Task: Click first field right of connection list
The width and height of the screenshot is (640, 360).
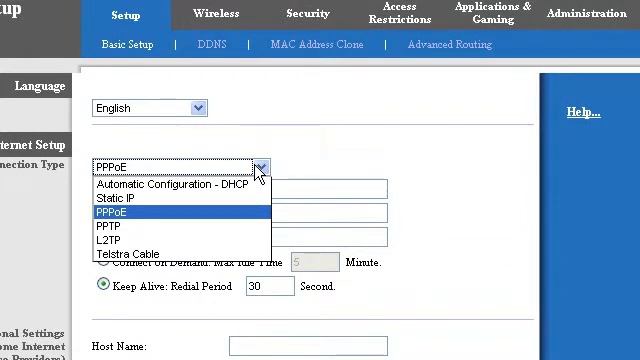Action: coord(329,189)
